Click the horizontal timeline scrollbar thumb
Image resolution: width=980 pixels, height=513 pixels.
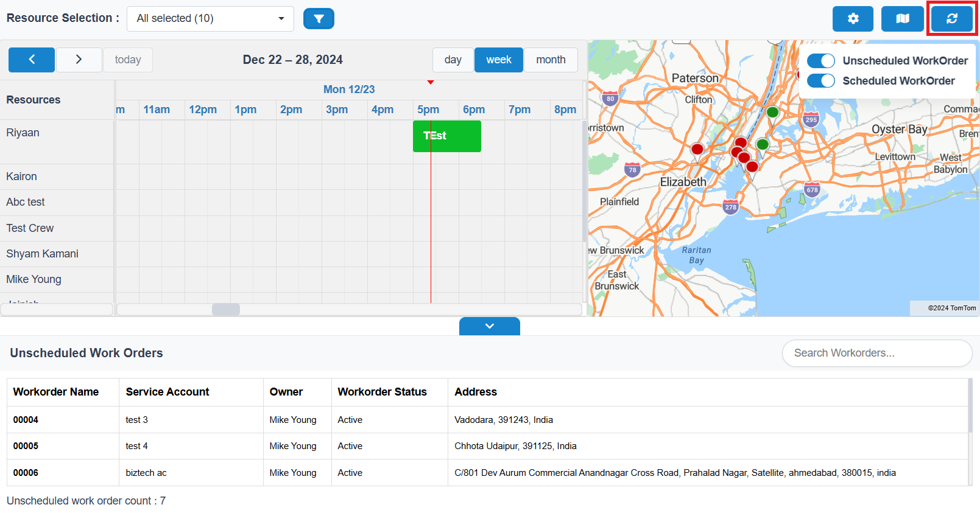tap(225, 309)
